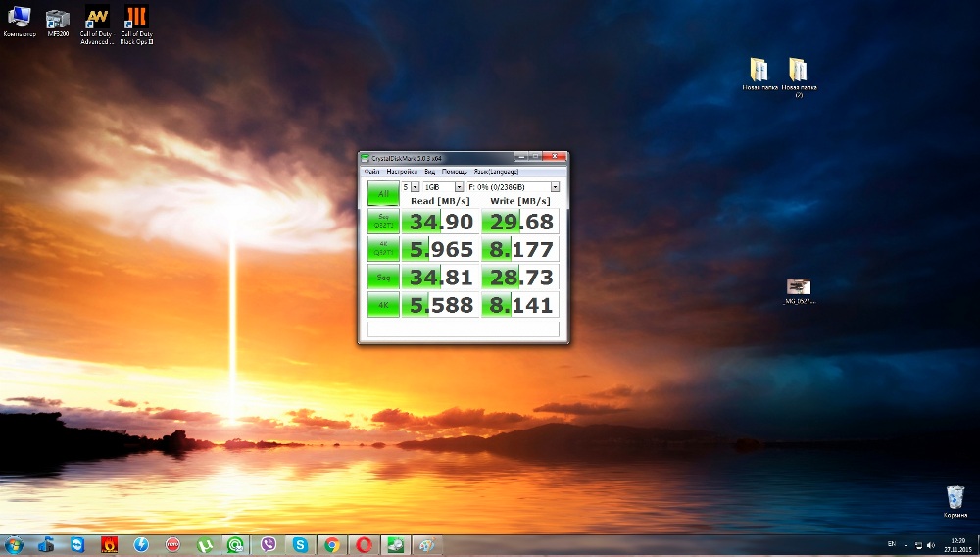
Task: Open the Настройки menu in CrystalDiskMark
Action: click(401, 172)
